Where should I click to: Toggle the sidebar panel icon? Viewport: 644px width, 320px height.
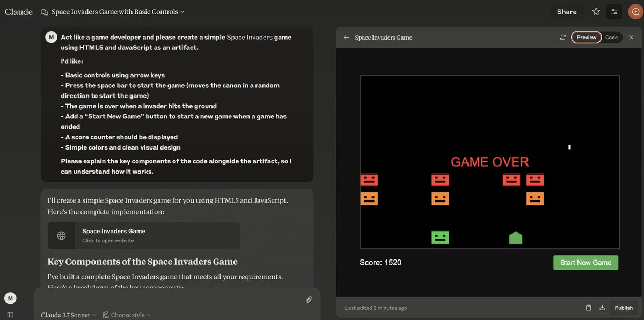(x=10, y=315)
